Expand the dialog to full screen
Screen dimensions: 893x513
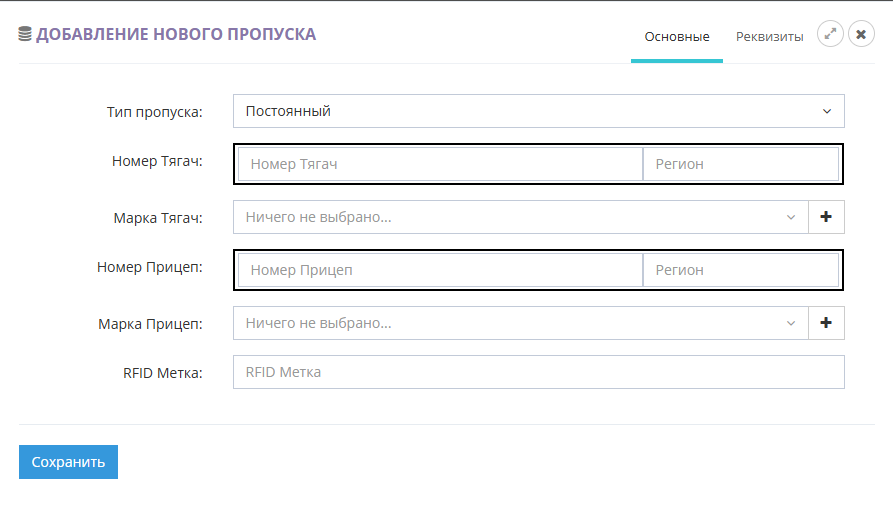830,34
